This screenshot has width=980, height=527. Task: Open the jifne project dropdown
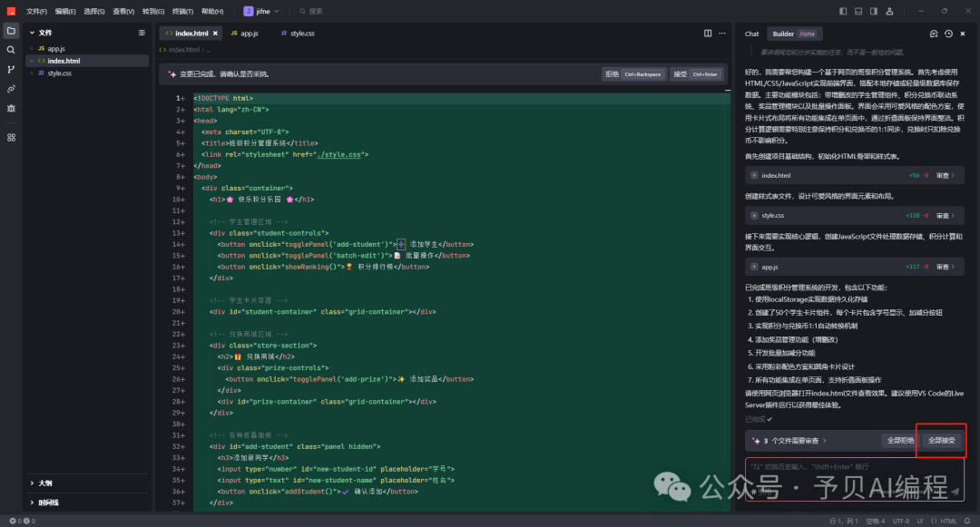261,11
